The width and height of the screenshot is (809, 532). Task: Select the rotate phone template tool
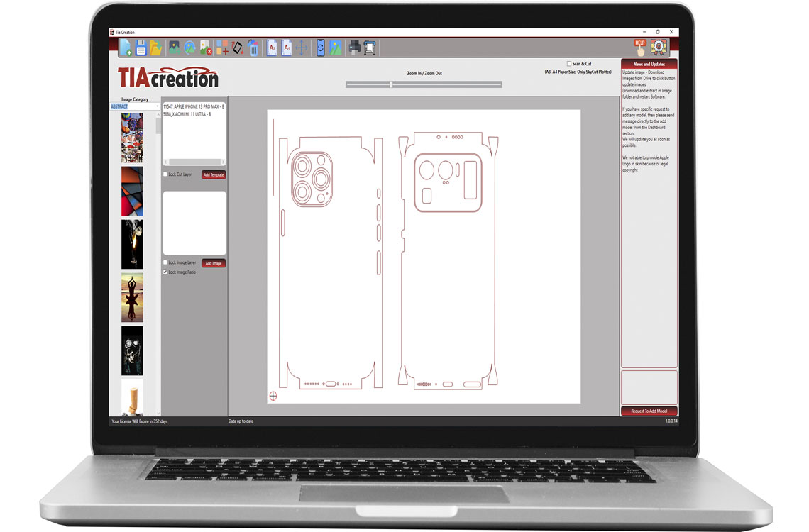point(236,47)
